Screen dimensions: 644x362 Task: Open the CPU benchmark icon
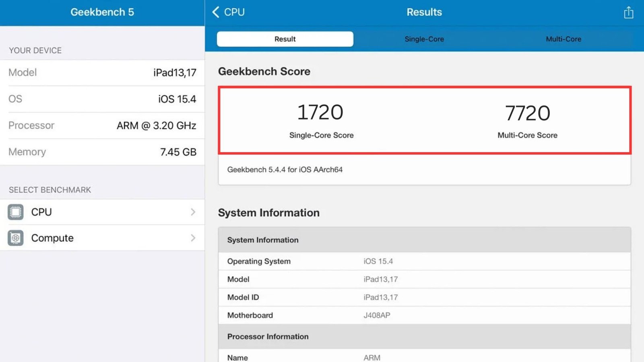tap(15, 212)
